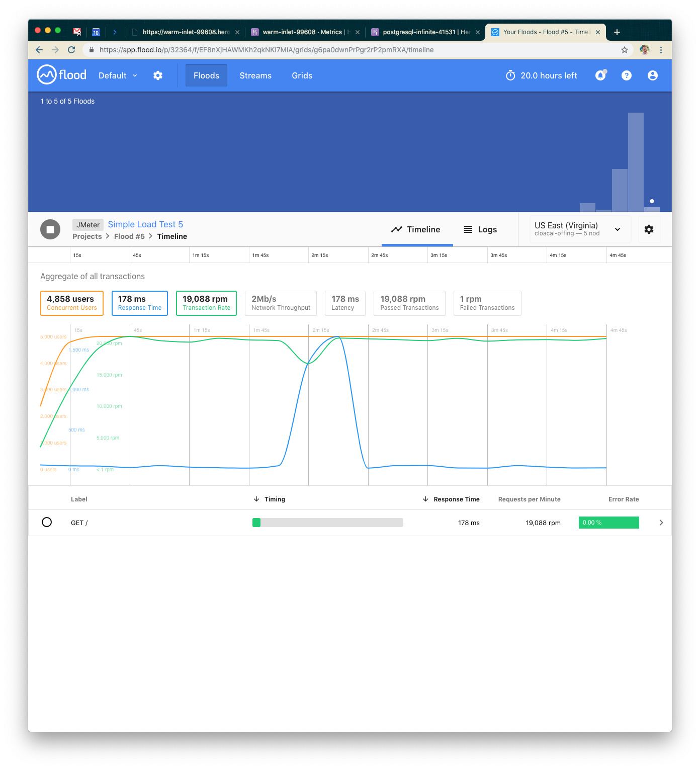700x769 pixels.
Task: Open the help question mark icon
Action: coord(626,75)
